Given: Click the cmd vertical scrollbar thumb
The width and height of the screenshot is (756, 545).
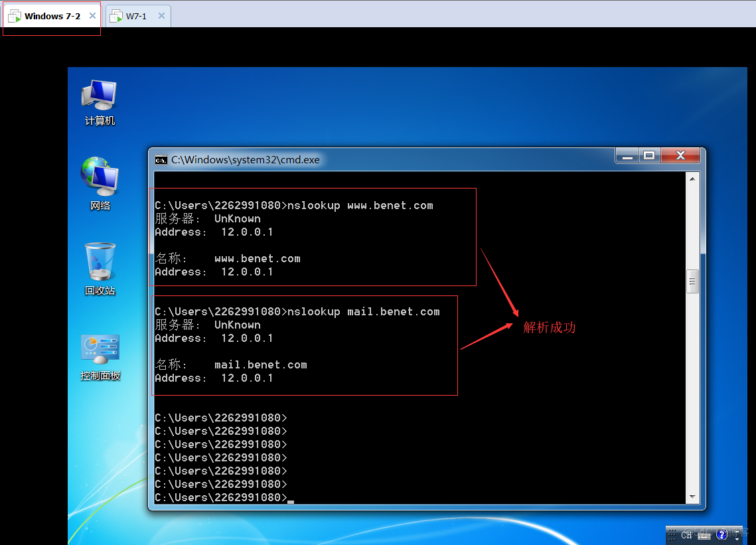Looking at the screenshot, I should click(692, 281).
